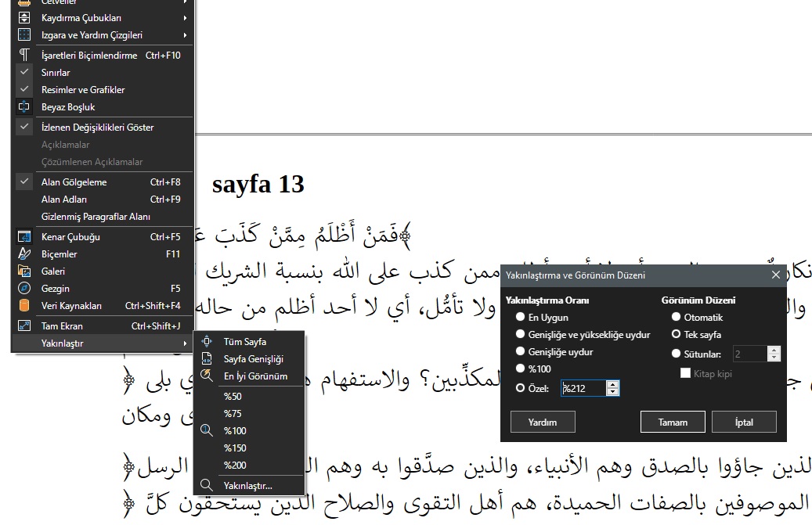Click the %100 zoom magnifier icon

click(x=207, y=430)
